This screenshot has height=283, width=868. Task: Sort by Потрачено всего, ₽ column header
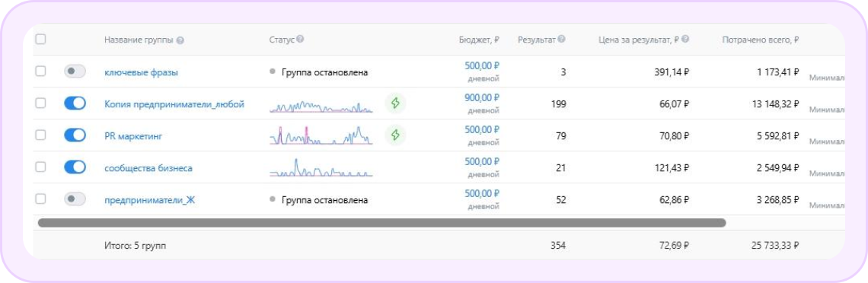coord(760,40)
